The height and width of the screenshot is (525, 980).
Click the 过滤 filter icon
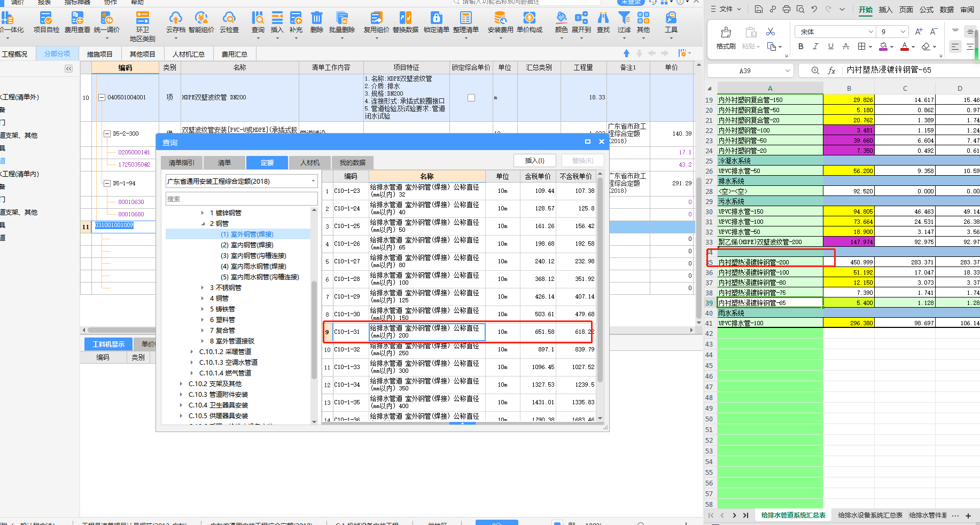pos(624,22)
